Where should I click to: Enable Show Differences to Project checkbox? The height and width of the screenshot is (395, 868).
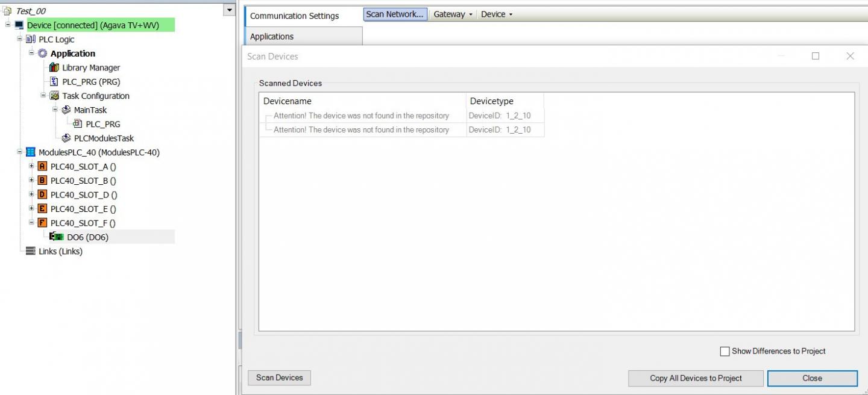(725, 351)
